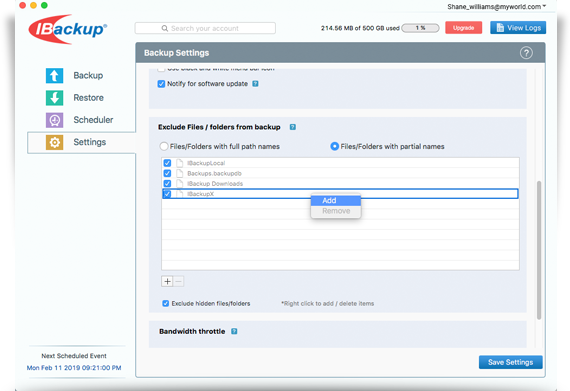The width and height of the screenshot is (570, 391).
Task: Choose Add from the context menu
Action: 336,201
